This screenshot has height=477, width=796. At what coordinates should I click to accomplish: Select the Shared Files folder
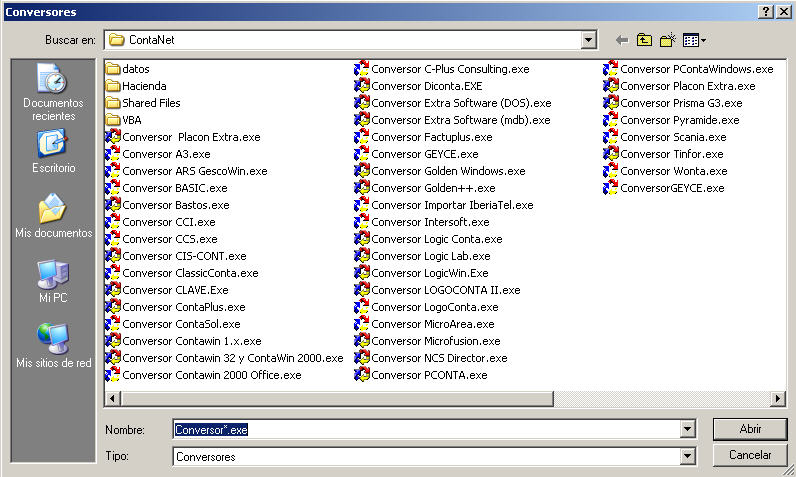pyautogui.click(x=143, y=103)
